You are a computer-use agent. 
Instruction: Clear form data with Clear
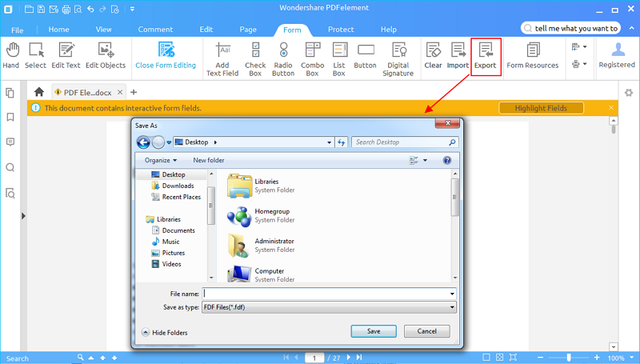point(433,56)
